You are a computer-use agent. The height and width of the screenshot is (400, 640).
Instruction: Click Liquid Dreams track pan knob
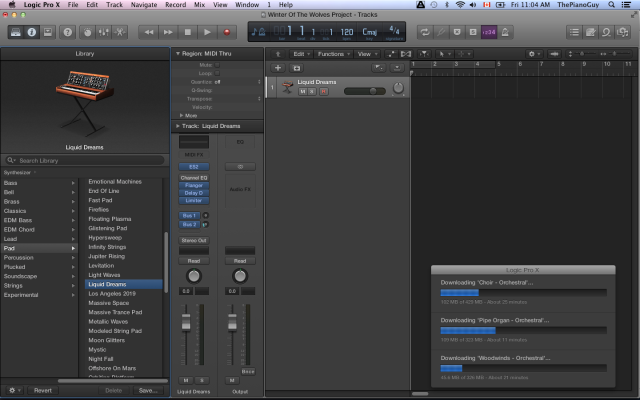(x=398, y=88)
